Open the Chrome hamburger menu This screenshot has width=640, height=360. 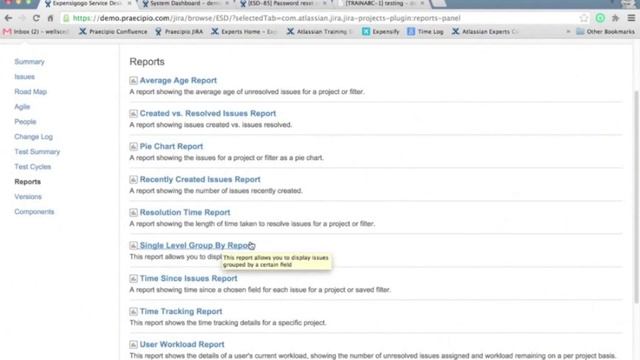tap(631, 18)
